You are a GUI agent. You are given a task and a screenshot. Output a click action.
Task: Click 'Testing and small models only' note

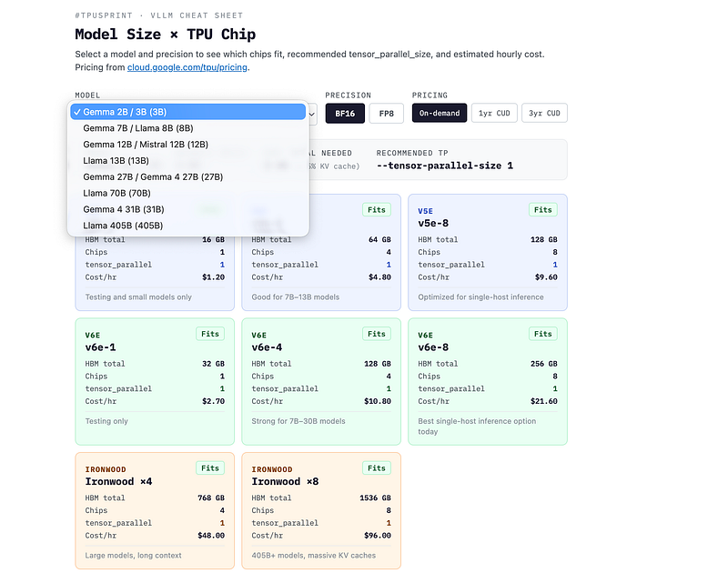tap(138, 297)
